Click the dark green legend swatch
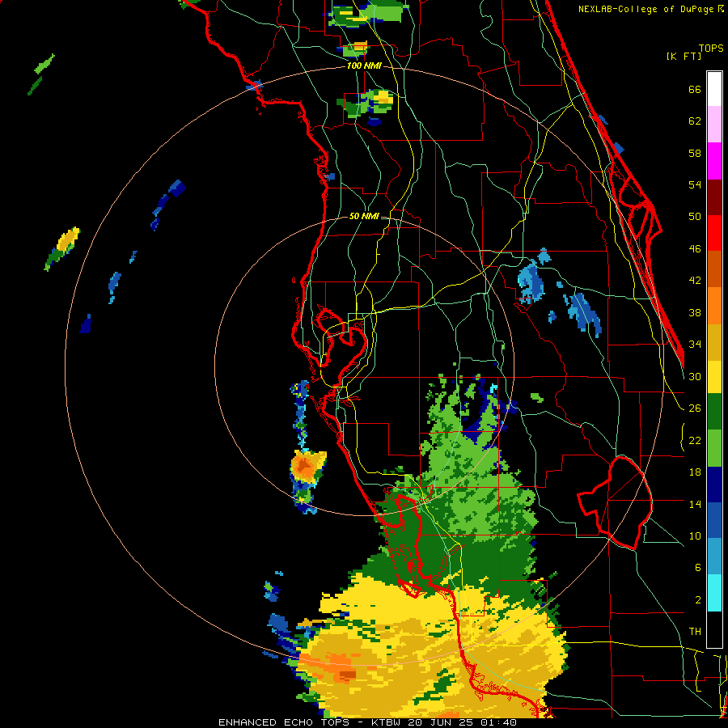728x728 pixels. 714,412
